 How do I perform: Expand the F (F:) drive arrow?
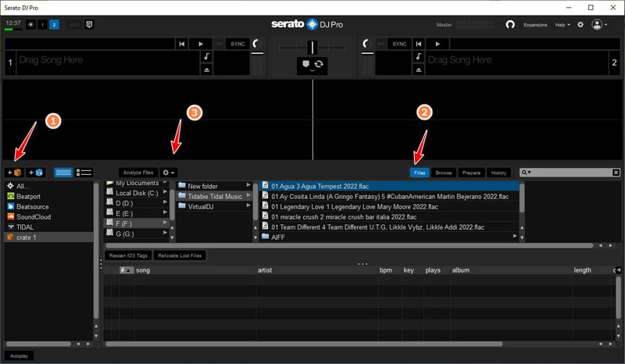[165, 223]
